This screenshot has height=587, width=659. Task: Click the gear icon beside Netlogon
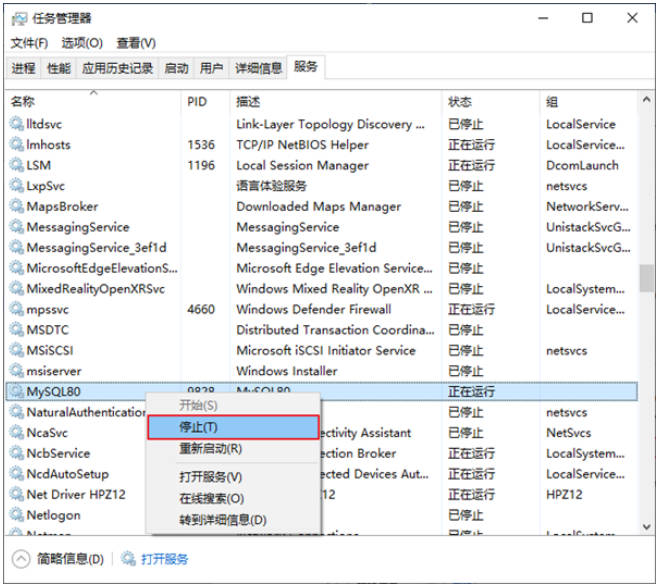[17, 515]
